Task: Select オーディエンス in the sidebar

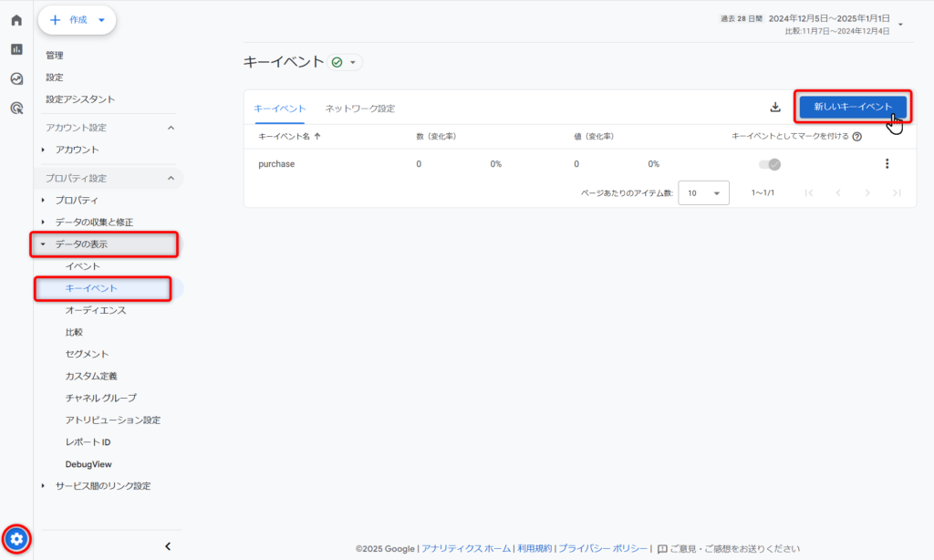Action: (x=96, y=310)
